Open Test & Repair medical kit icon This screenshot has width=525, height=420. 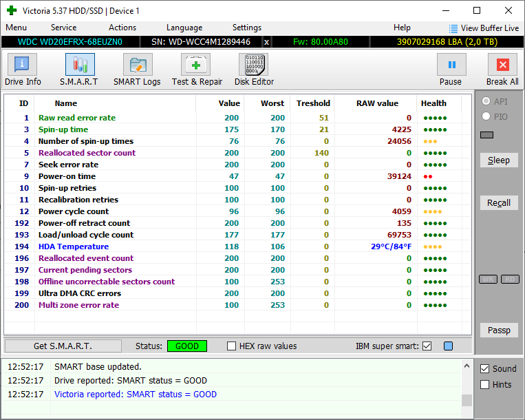tap(196, 64)
